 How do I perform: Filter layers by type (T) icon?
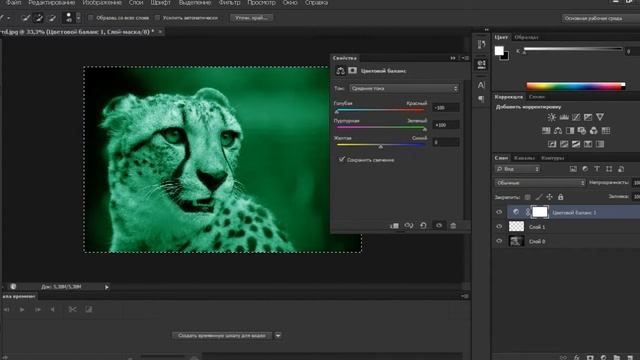pos(597,169)
